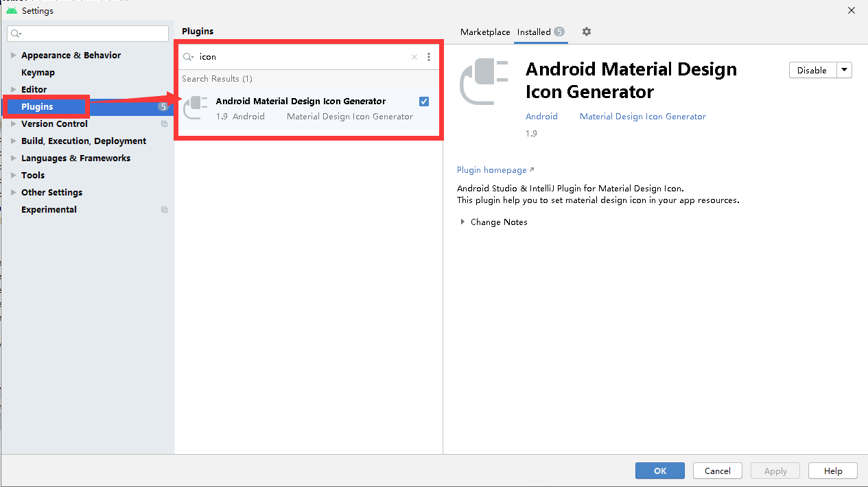Select the Android Material Design Icon Generator result
The width and height of the screenshot is (868, 487).
(309, 108)
